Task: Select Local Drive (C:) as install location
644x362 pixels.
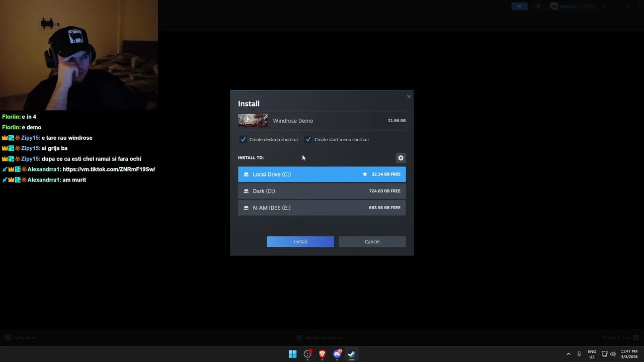Action: click(x=321, y=174)
